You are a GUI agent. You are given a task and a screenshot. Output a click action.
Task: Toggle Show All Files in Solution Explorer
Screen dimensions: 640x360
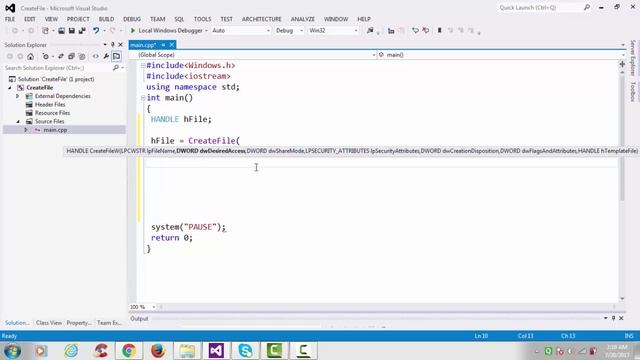[82, 56]
